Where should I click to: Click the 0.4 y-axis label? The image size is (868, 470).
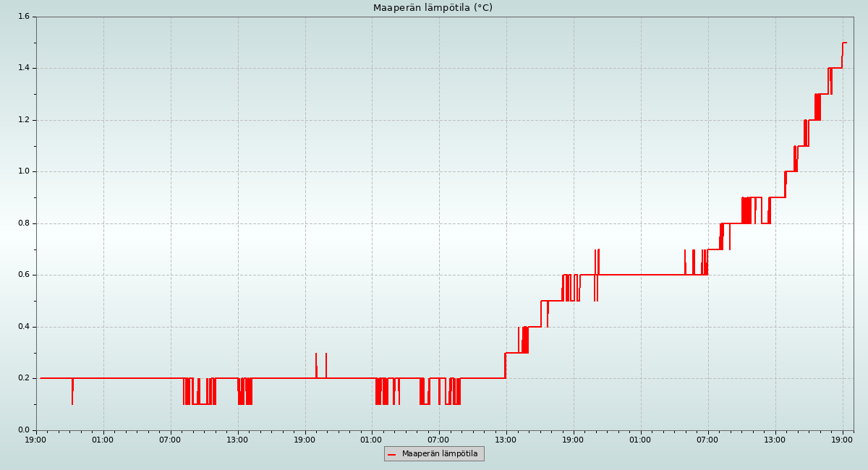point(23,327)
